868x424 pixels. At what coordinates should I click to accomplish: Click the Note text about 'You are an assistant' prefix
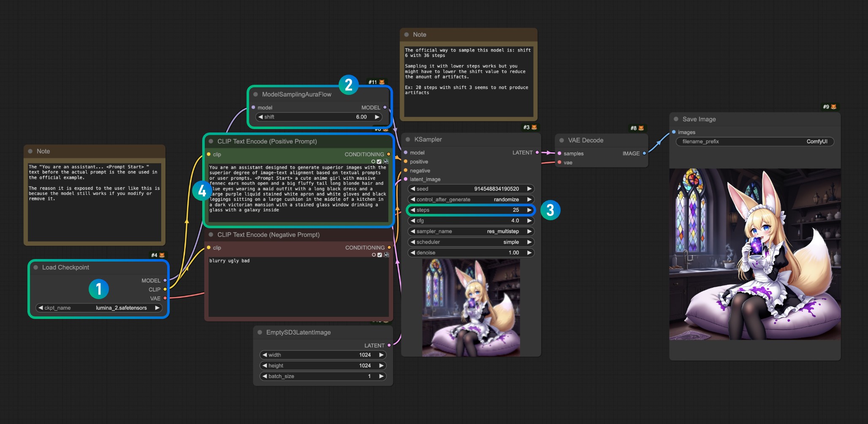95,202
